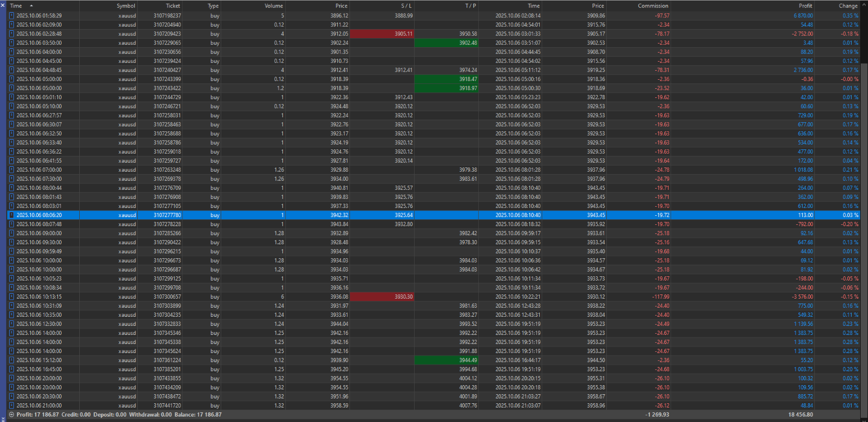Click the red stop loss cell 3905.11

(x=381, y=33)
